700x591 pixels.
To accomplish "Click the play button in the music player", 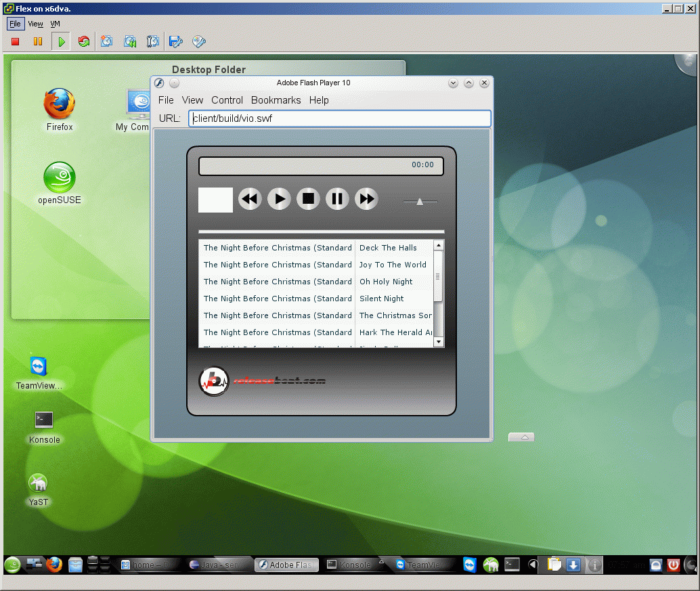I will [x=279, y=198].
